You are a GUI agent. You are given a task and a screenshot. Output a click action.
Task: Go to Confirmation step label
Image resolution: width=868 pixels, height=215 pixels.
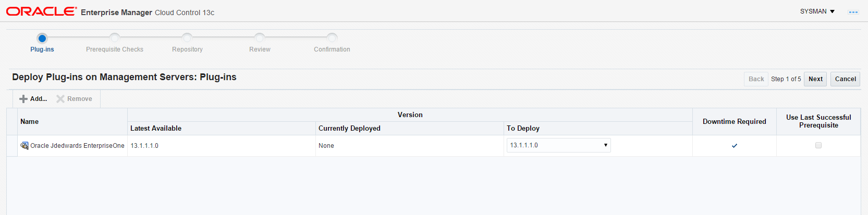click(332, 49)
